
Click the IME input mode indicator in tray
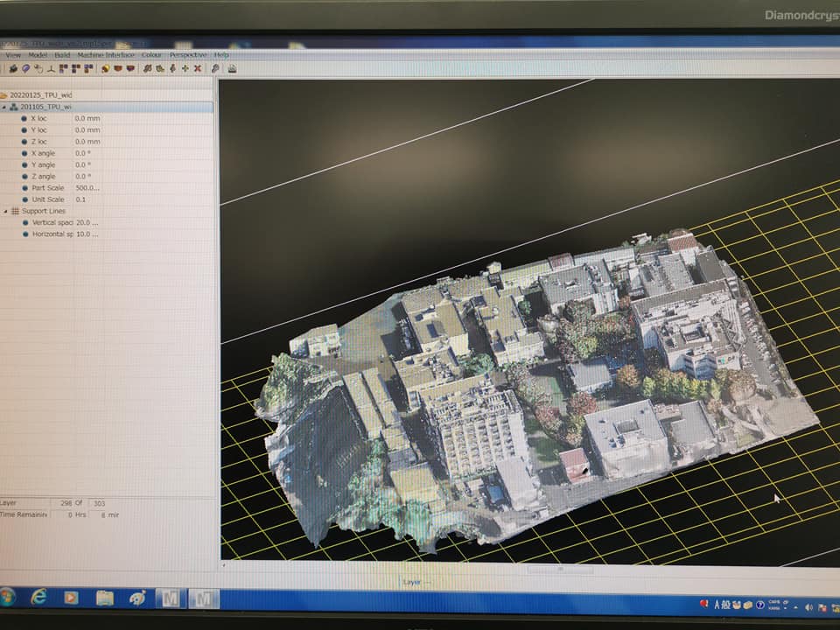click(x=717, y=605)
